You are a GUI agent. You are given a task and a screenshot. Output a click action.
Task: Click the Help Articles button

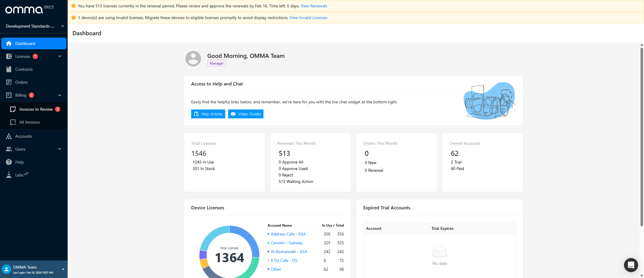(208, 114)
